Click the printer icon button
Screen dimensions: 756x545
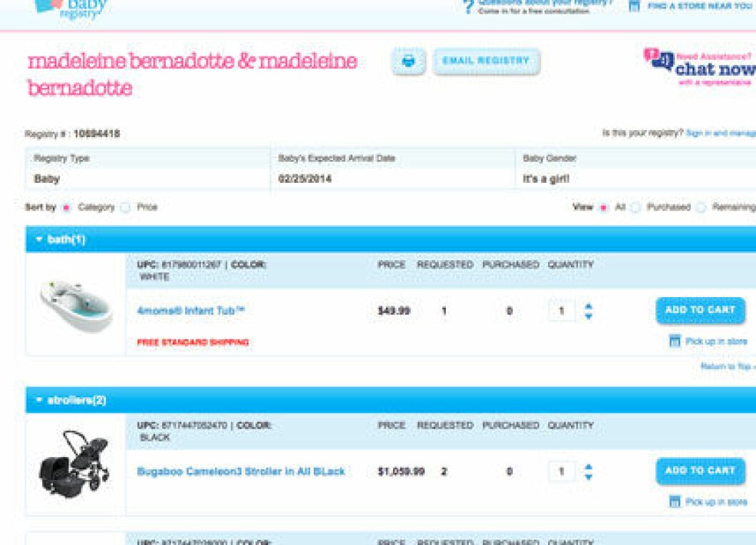(409, 61)
